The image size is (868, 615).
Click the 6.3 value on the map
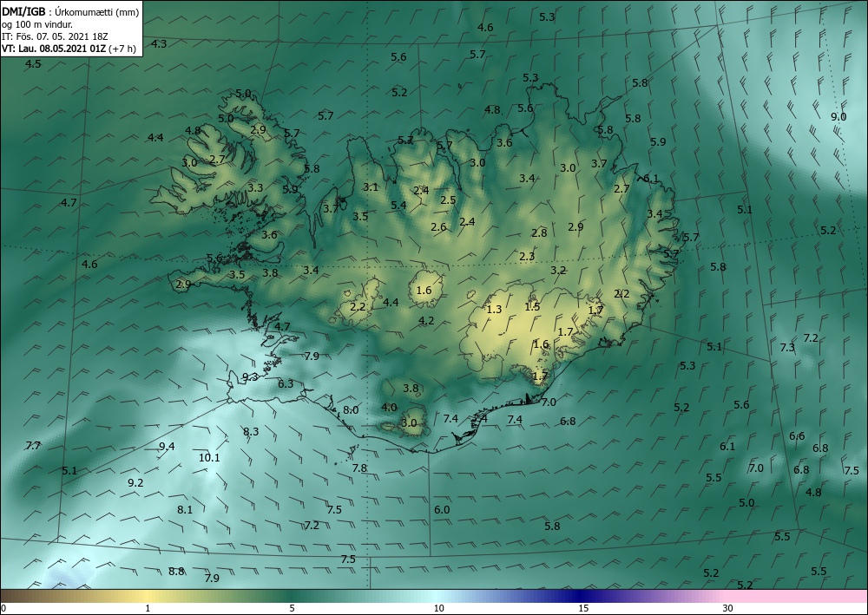[x=286, y=383]
